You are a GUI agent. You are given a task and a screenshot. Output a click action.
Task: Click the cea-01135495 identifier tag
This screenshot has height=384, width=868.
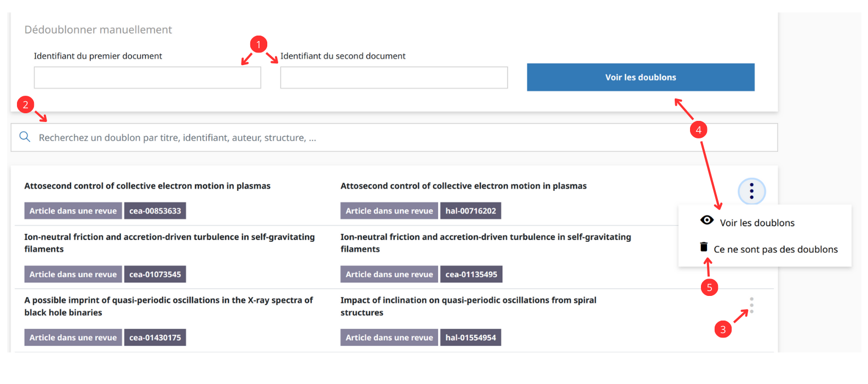click(471, 274)
